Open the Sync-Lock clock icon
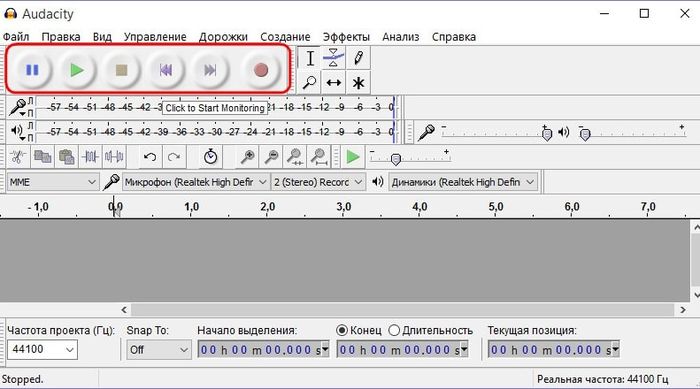This screenshot has width=700, height=389. point(210,157)
